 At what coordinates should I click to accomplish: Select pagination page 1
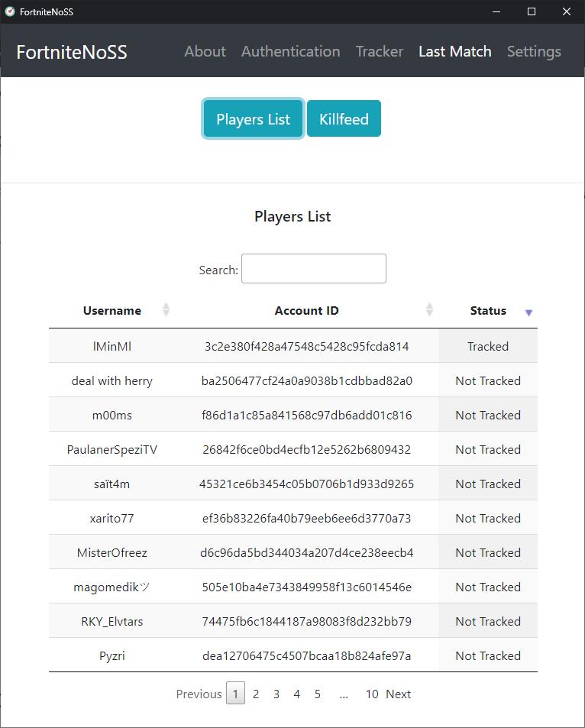pos(235,693)
